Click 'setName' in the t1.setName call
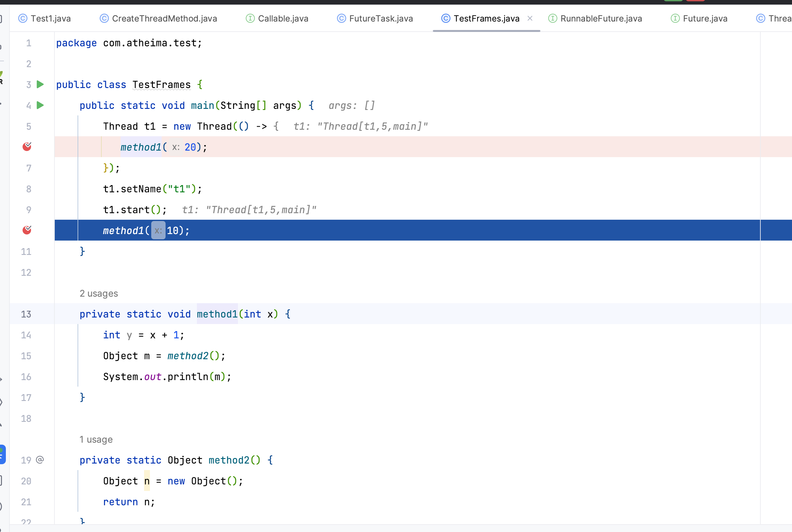Viewport: 792px width, 532px height. pos(141,189)
